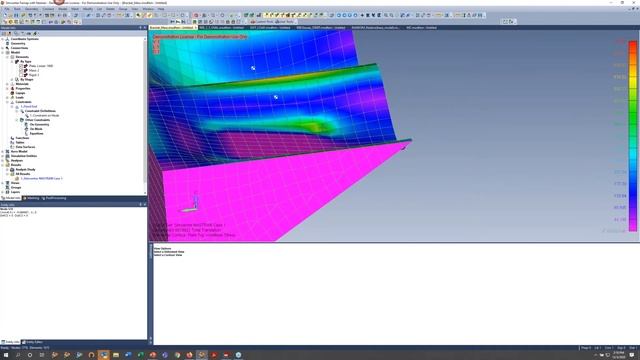The image size is (640, 360).
Task: Open the Geometry menu
Action: [x=31, y=9]
